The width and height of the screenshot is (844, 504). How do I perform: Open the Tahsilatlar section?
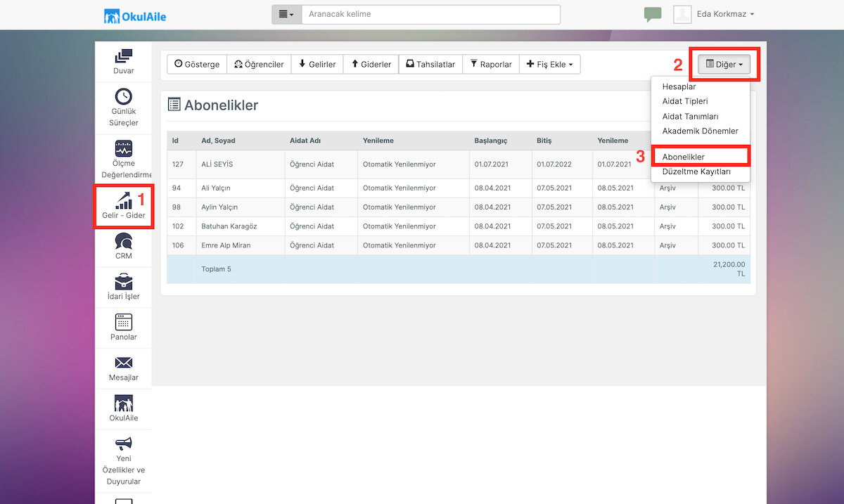[430, 64]
